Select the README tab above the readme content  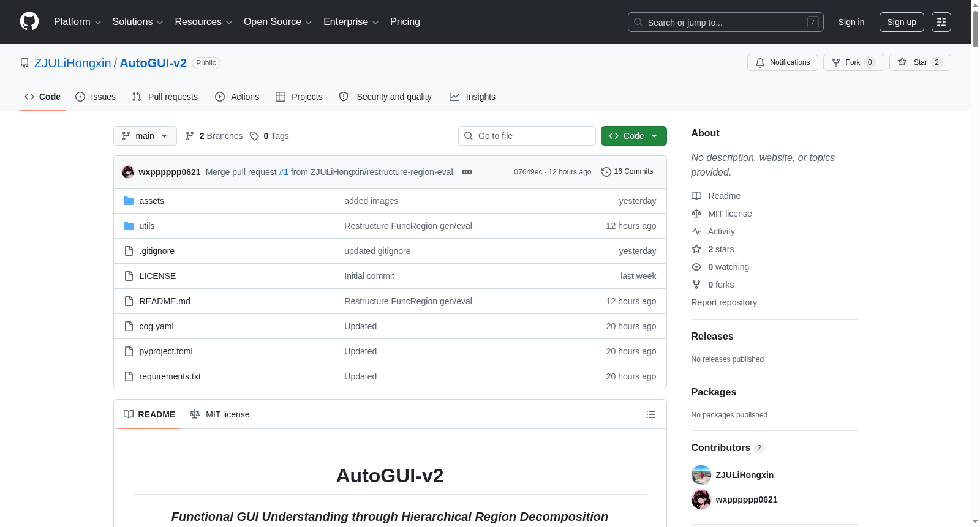(149, 414)
